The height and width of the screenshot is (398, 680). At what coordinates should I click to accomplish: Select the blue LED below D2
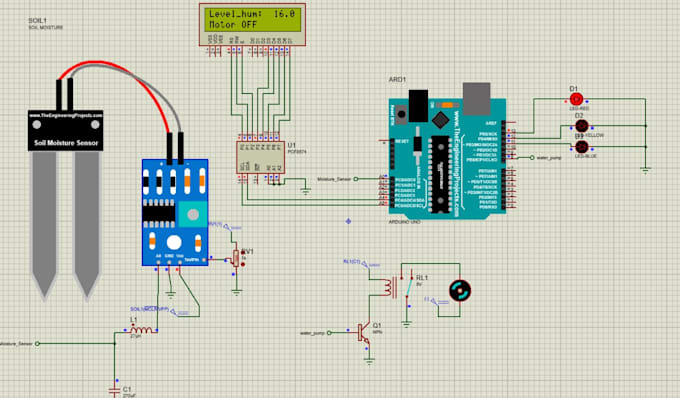[581, 147]
